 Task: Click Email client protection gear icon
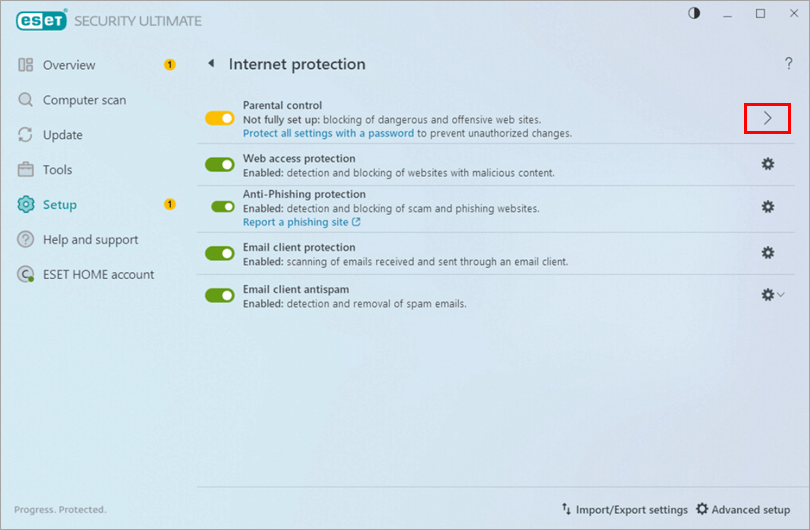click(x=768, y=253)
